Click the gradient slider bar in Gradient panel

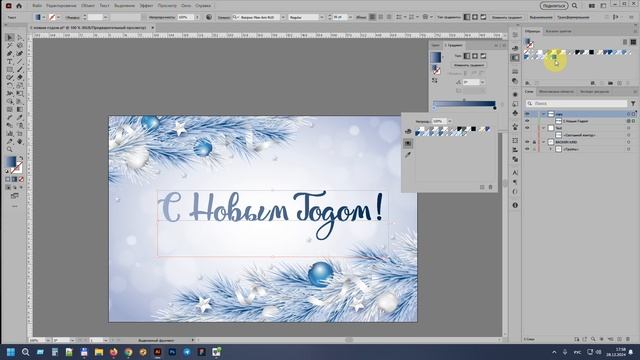[464, 104]
